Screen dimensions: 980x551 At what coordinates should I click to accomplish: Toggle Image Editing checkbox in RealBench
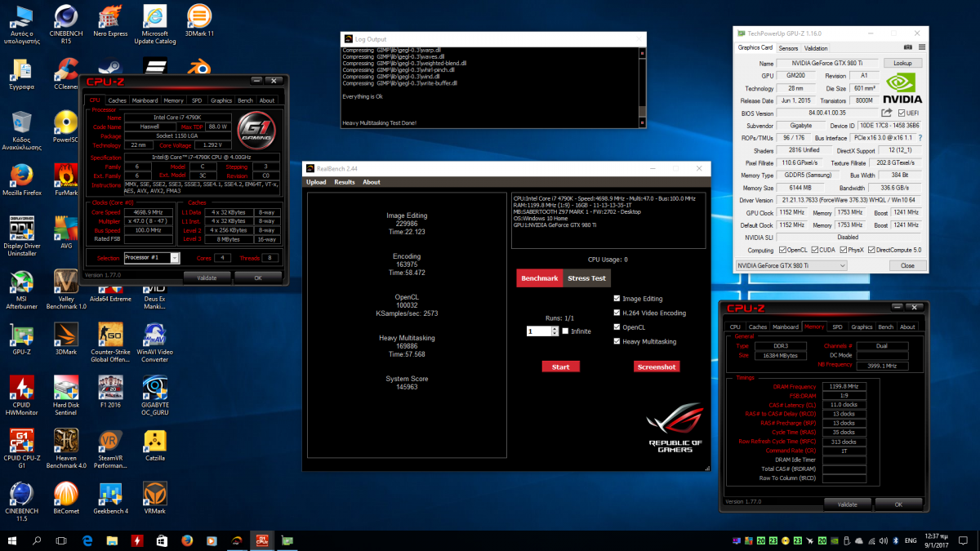[617, 299]
